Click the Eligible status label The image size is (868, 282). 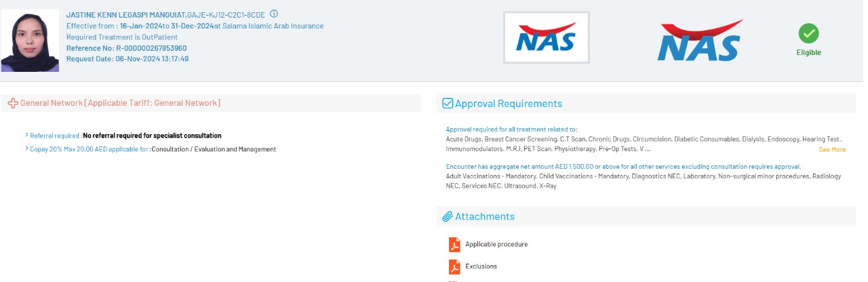tap(808, 52)
